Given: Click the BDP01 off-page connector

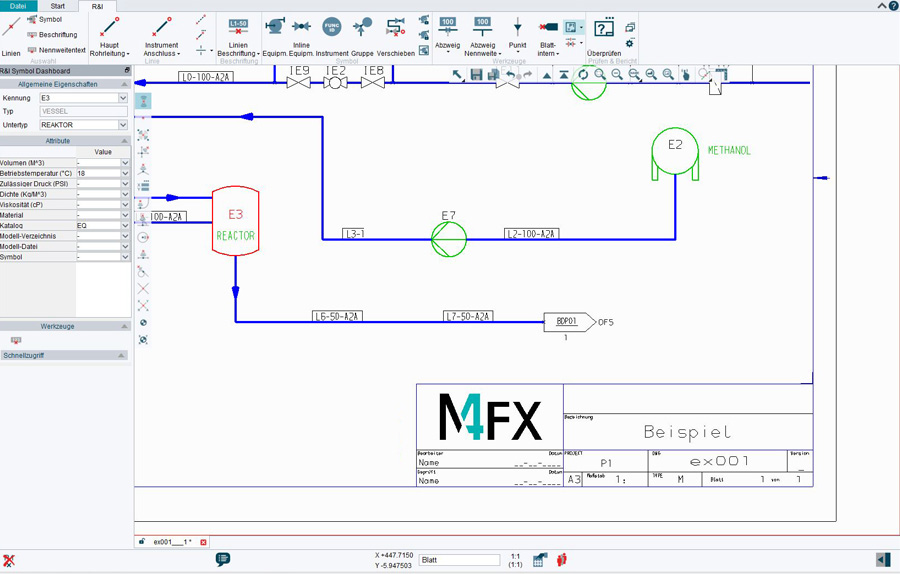Looking at the screenshot, I should click(x=569, y=322).
